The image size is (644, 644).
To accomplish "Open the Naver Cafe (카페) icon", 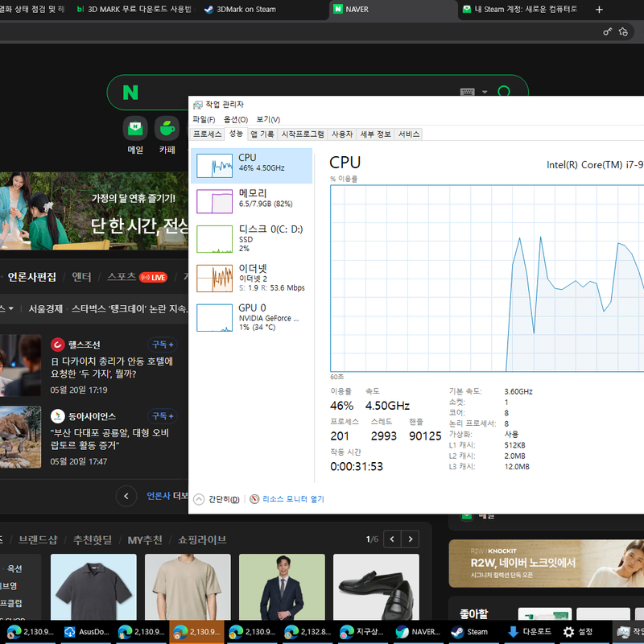I will (167, 129).
